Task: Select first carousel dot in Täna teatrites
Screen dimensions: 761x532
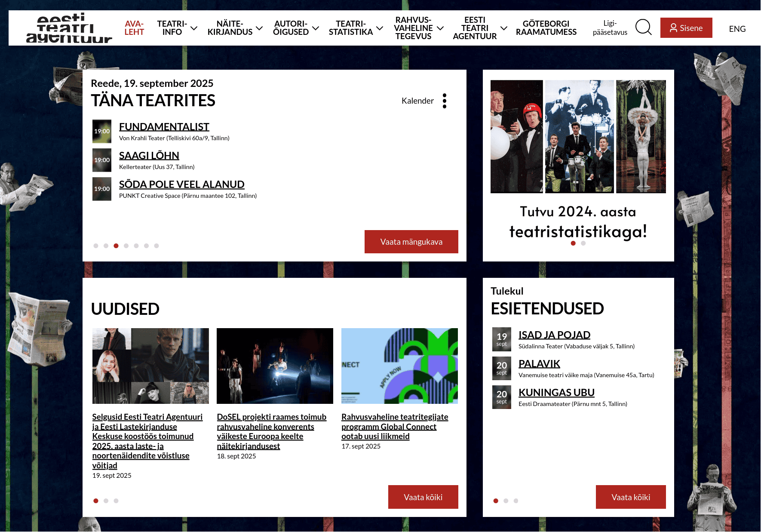Action: click(96, 246)
